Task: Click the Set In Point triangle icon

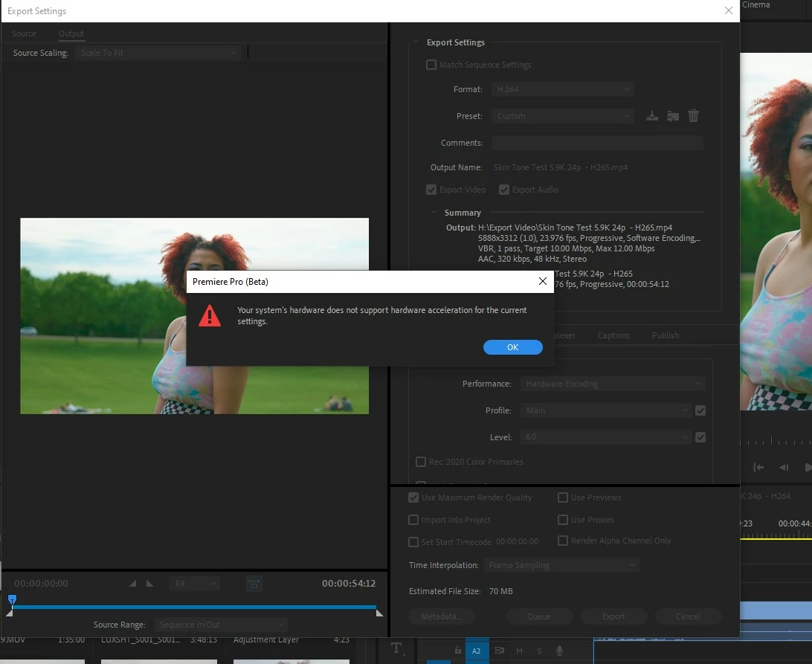Action: [132, 584]
